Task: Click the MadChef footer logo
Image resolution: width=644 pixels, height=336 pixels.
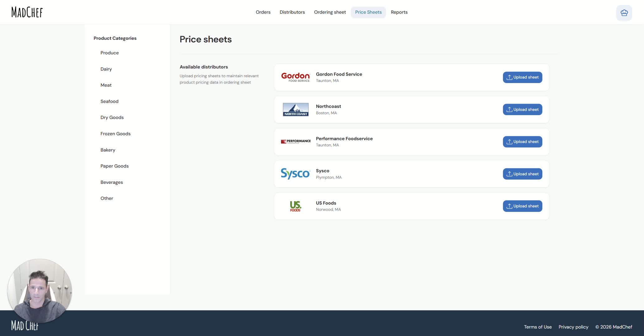Action: [x=25, y=326]
